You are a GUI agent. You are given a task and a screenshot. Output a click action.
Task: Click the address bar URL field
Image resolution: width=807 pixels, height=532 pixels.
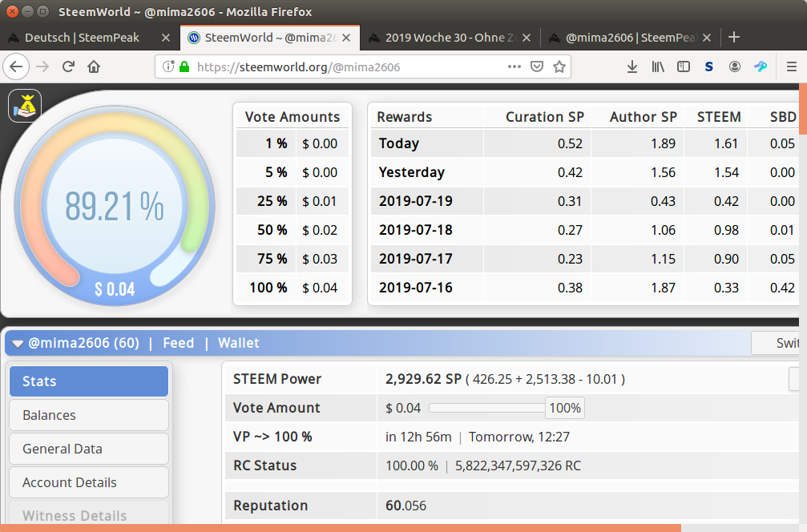(x=337, y=67)
